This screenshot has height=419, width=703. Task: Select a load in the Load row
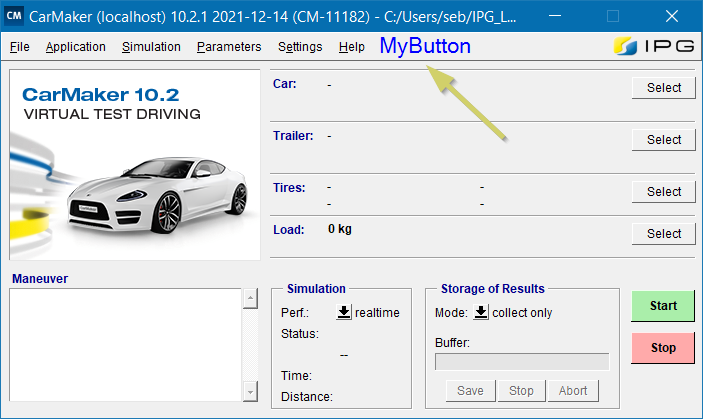[664, 234]
